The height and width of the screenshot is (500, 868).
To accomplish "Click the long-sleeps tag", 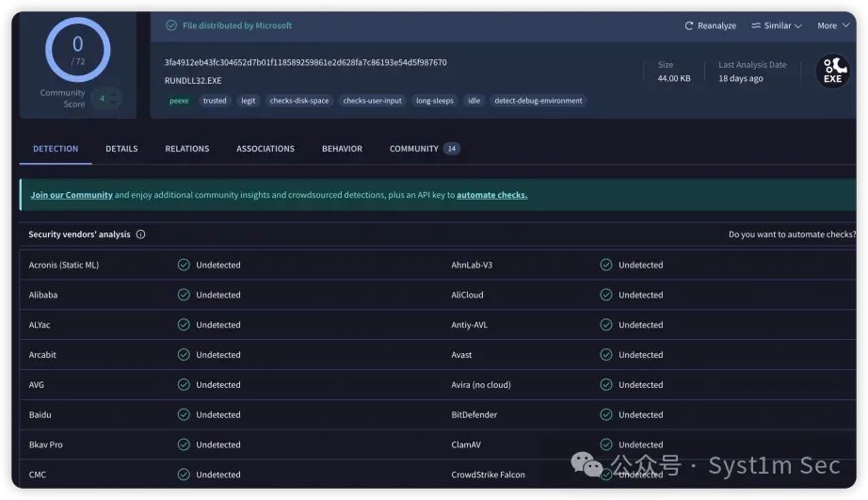I will coord(435,101).
